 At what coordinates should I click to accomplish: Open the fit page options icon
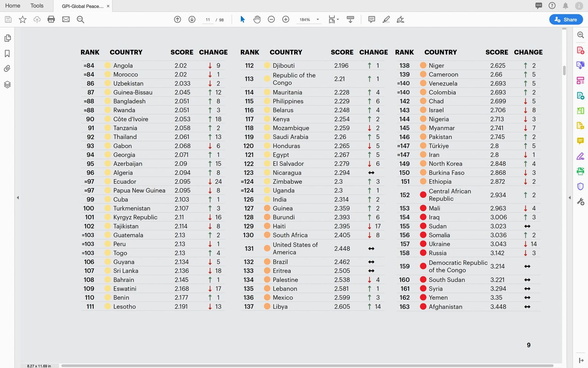333,19
